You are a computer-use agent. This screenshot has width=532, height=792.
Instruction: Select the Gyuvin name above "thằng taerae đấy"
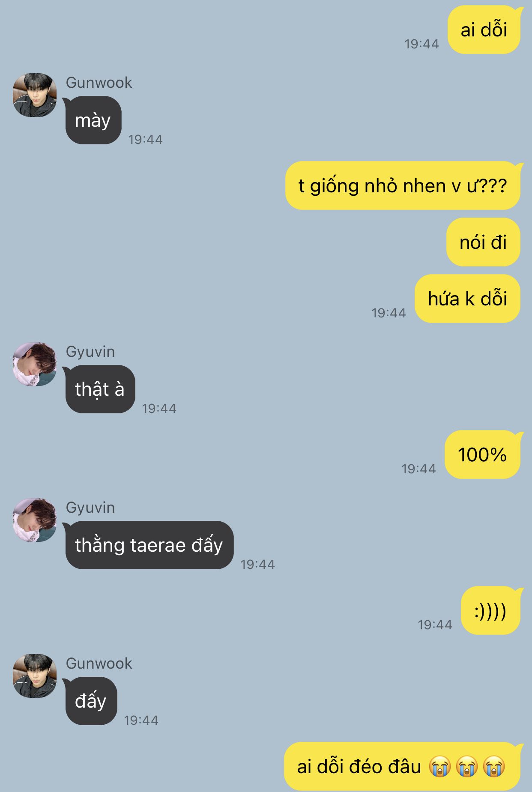coord(90,508)
